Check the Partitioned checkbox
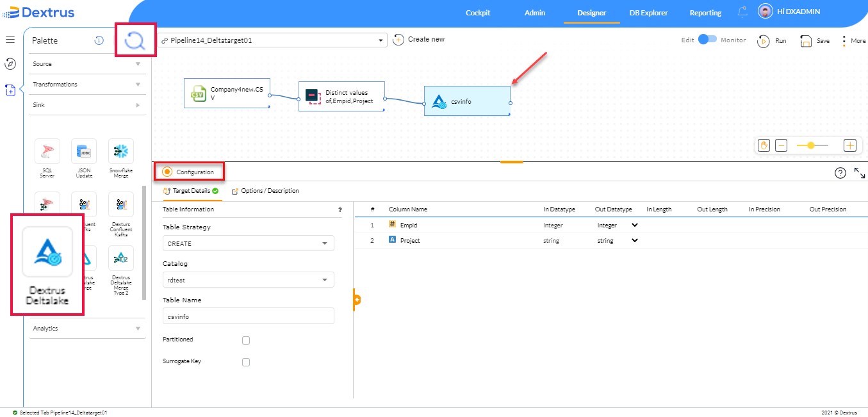The image size is (868, 417). point(246,340)
